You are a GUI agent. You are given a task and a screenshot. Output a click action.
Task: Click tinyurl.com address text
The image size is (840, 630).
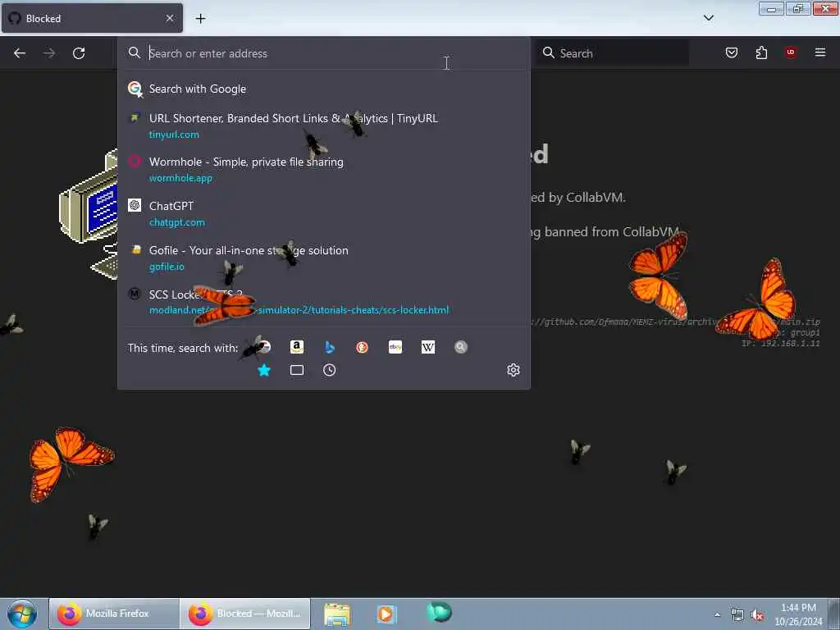tap(174, 135)
